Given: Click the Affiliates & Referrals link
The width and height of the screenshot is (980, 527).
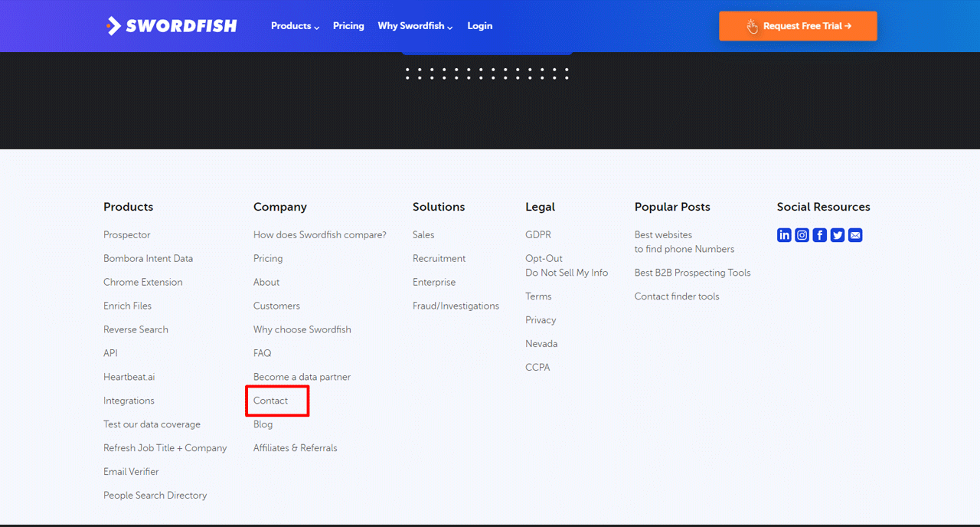Looking at the screenshot, I should coord(296,448).
